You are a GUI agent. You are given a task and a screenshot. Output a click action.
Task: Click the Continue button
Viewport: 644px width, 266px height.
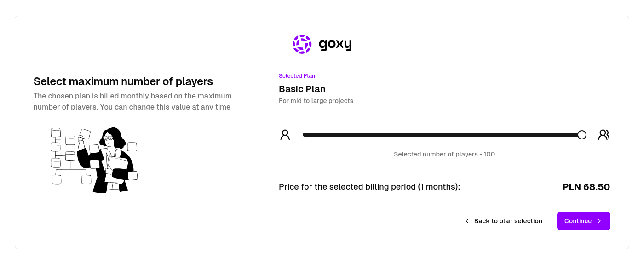[x=583, y=221]
